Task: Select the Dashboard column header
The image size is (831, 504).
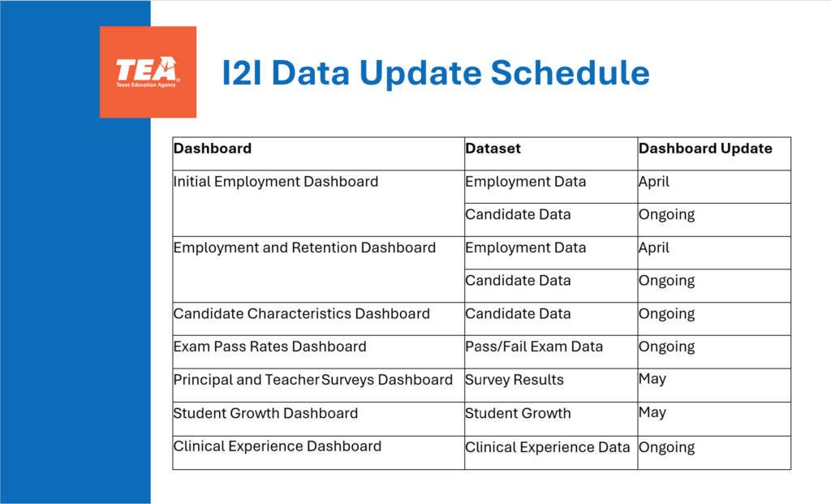Action: (213, 149)
